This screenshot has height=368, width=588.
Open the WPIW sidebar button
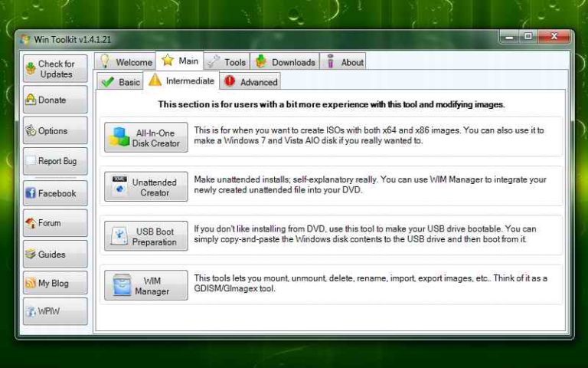[x=55, y=312]
